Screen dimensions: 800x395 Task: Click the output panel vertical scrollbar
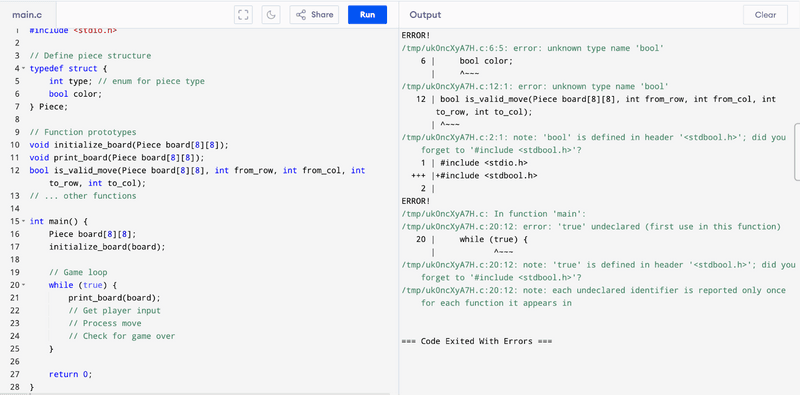point(797,152)
